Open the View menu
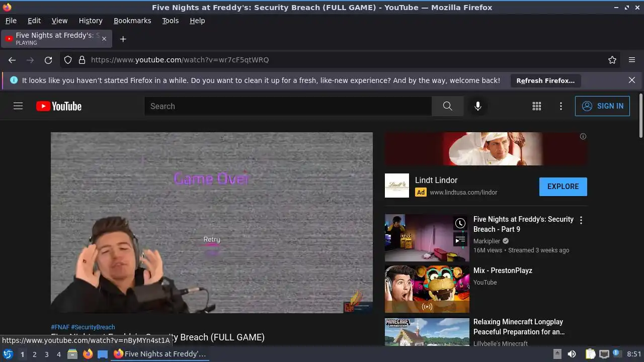The image size is (644, 362). coord(59,21)
